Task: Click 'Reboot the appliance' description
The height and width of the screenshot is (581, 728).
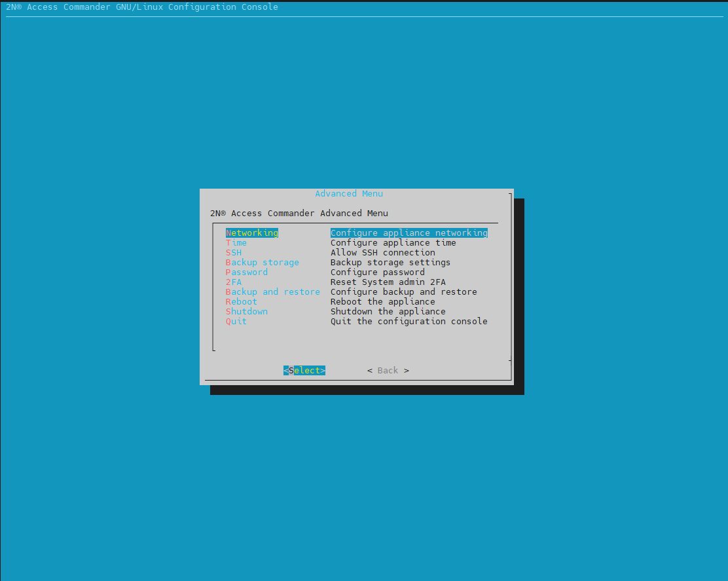Action: [x=382, y=301]
